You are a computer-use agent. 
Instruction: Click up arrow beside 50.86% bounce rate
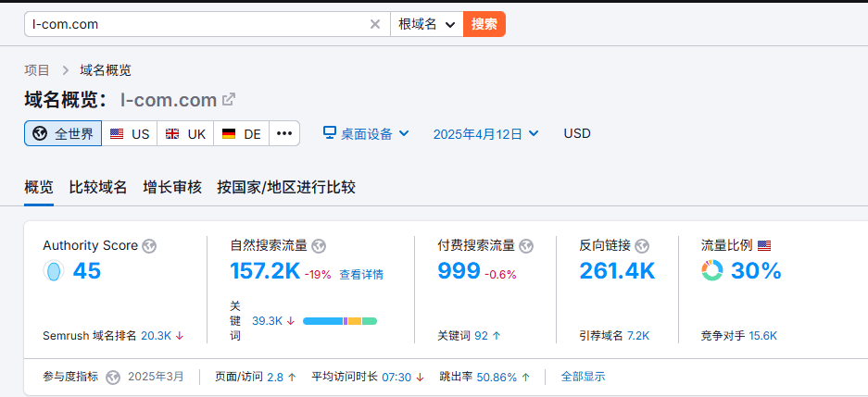pyautogui.click(x=525, y=377)
